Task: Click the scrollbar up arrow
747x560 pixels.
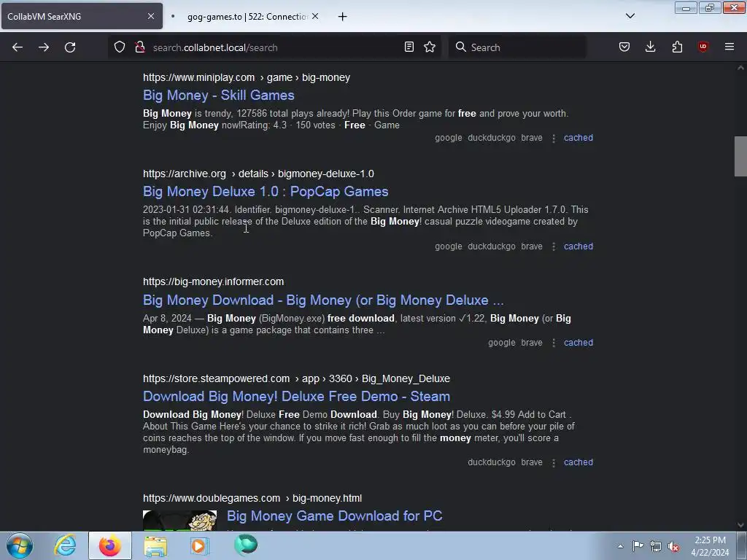Action: point(740,68)
